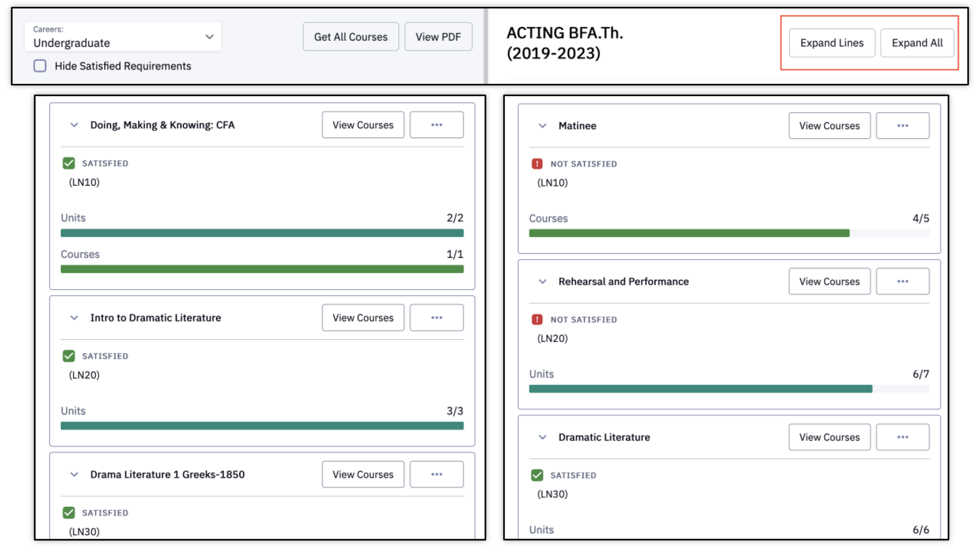Enable Hide Satisfied Requirements checkbox
The image size is (980, 547).
click(40, 66)
